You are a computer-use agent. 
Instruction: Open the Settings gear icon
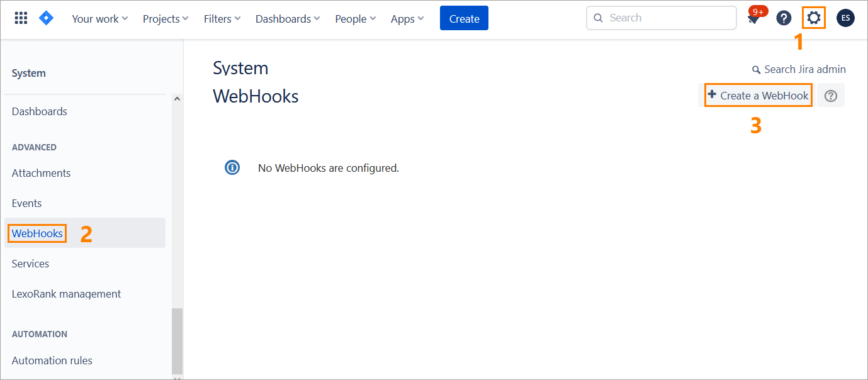click(814, 18)
